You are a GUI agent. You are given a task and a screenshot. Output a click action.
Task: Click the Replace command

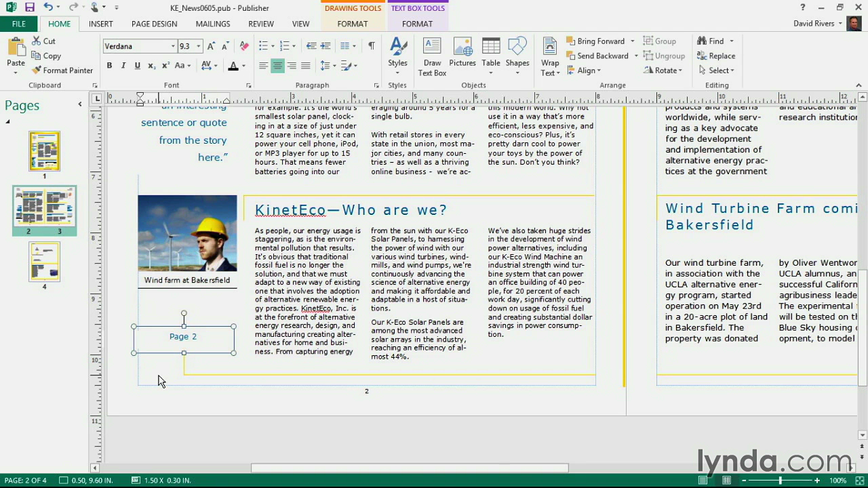pos(715,56)
